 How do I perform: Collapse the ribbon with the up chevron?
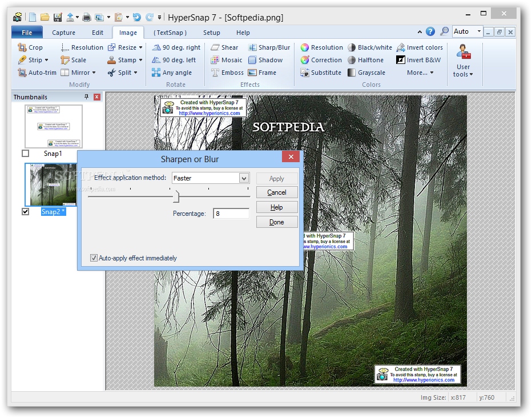(x=420, y=32)
